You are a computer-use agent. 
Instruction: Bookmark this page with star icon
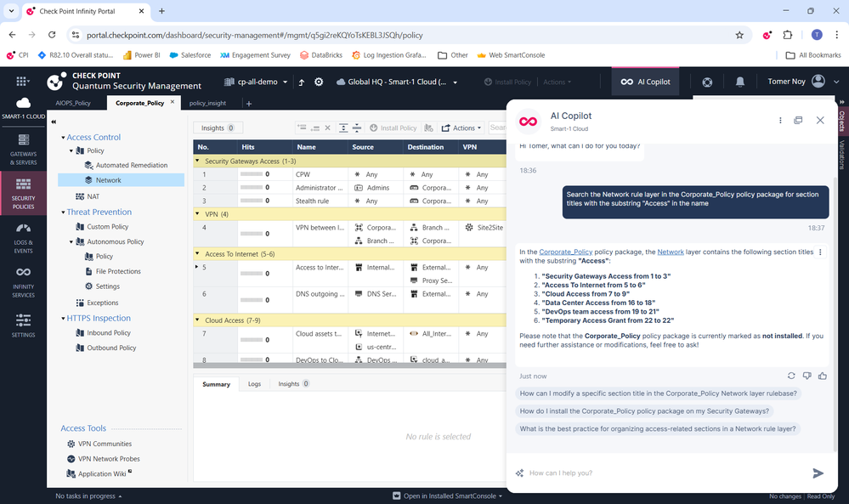pyautogui.click(x=739, y=35)
